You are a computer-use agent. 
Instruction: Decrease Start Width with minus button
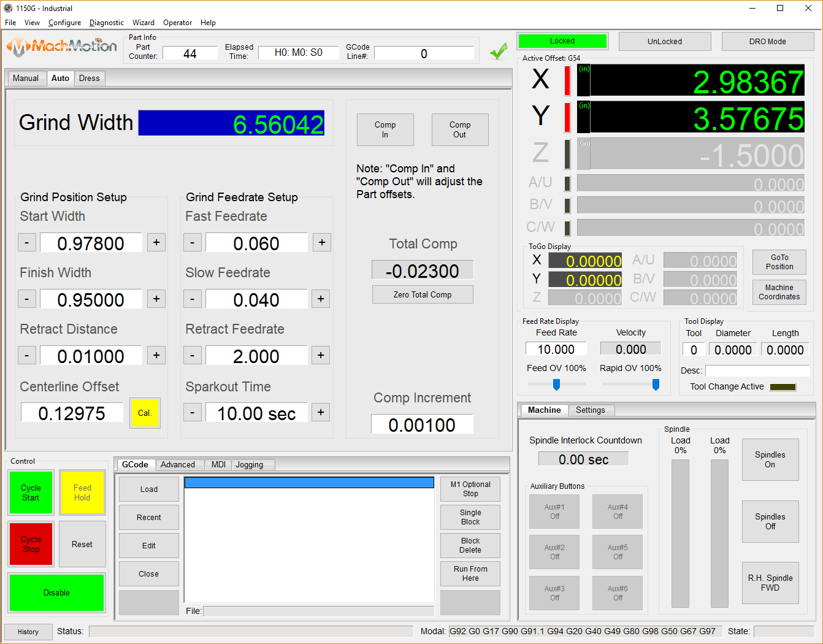(x=27, y=243)
